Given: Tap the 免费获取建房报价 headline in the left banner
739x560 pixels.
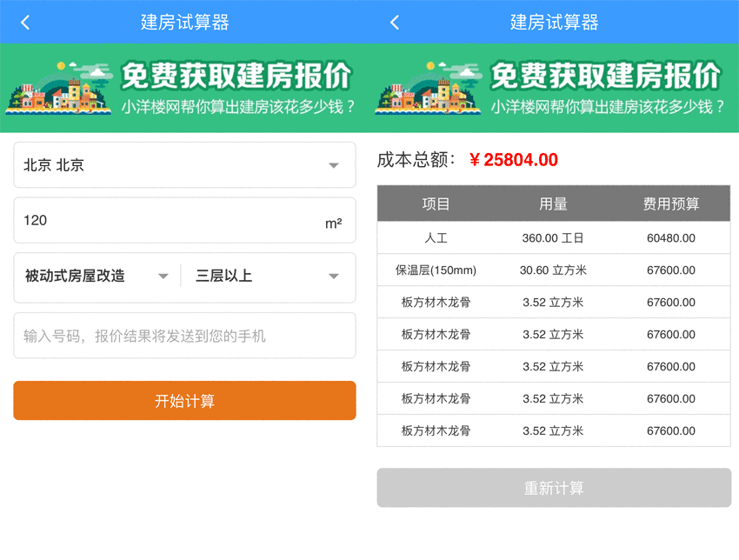Looking at the screenshot, I should coord(236,77).
